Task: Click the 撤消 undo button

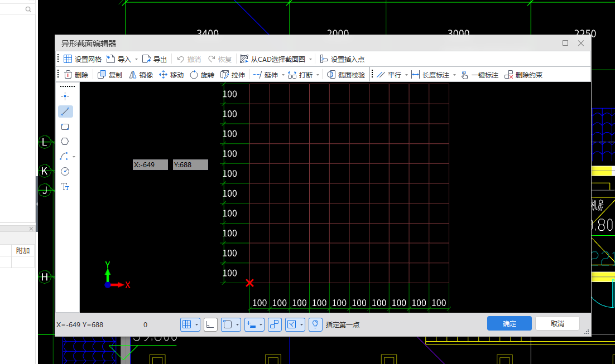Action: (189, 59)
